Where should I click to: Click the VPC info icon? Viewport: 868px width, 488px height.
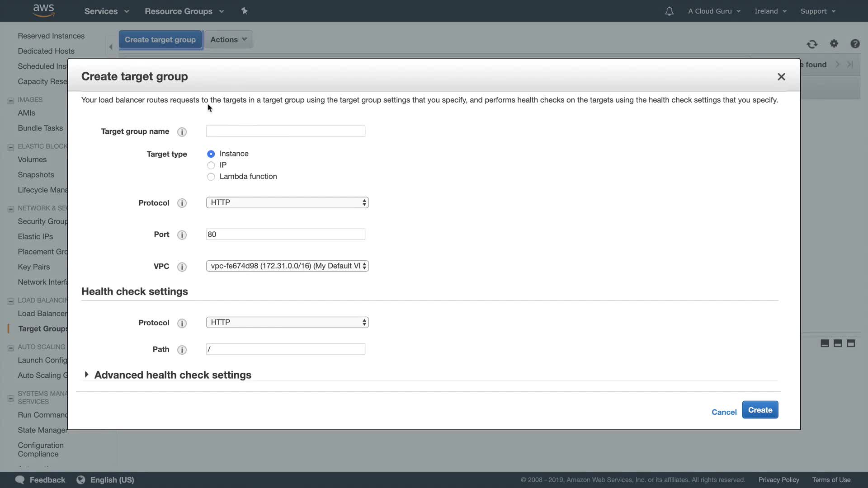(182, 267)
